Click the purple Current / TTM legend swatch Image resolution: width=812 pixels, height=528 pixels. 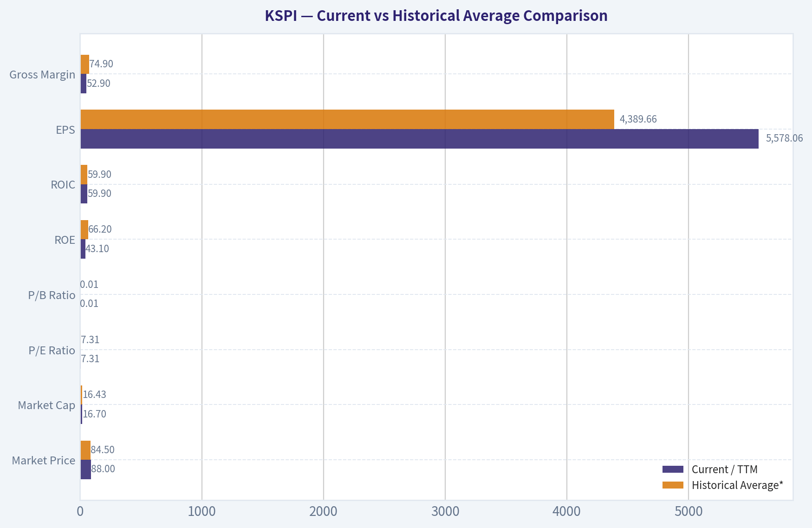click(x=673, y=469)
